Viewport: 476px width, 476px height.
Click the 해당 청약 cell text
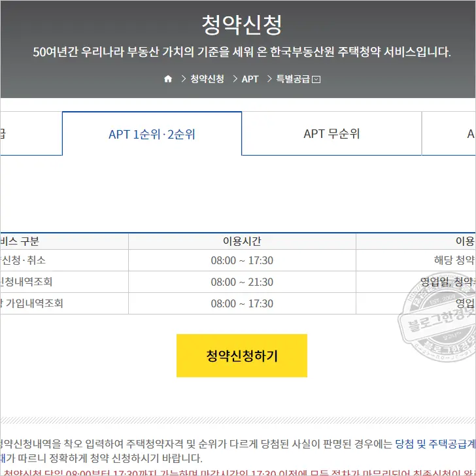coord(454,260)
